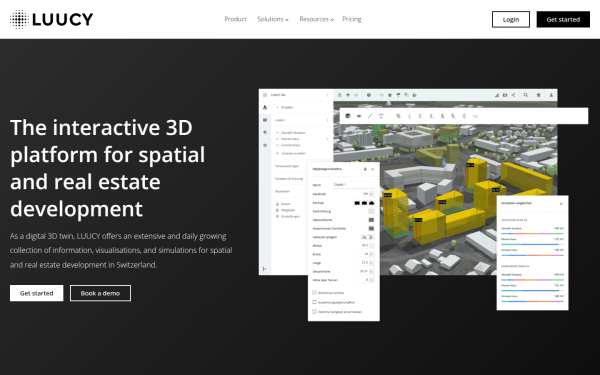Click the copy icon in the app toolbar
The width and height of the screenshot is (600, 375).
[406, 95]
